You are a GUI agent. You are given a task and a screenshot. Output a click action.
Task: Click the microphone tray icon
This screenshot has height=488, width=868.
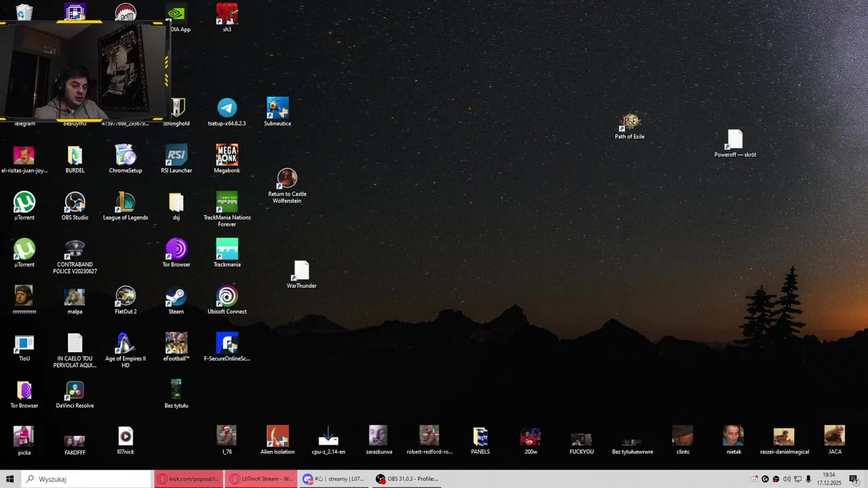[808, 479]
